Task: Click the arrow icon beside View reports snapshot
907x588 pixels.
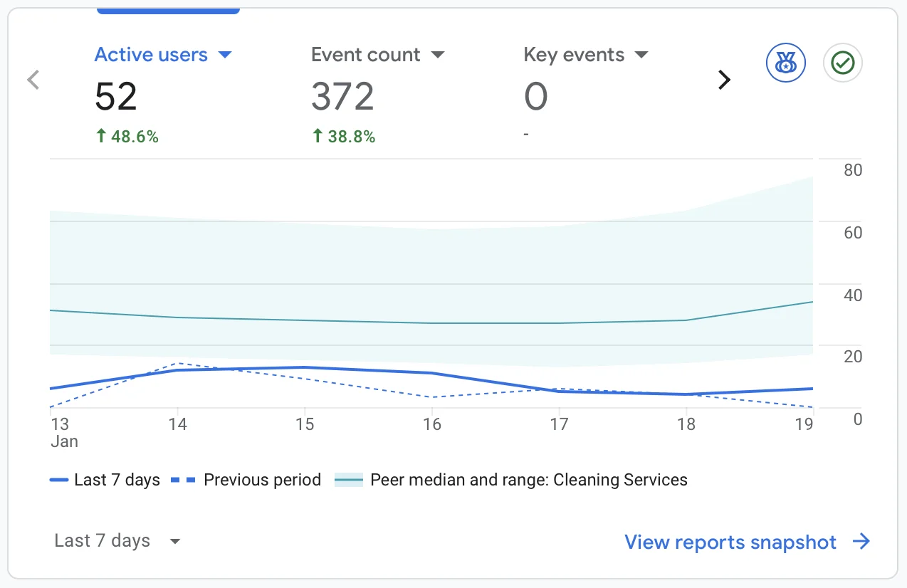Action: 861,542
